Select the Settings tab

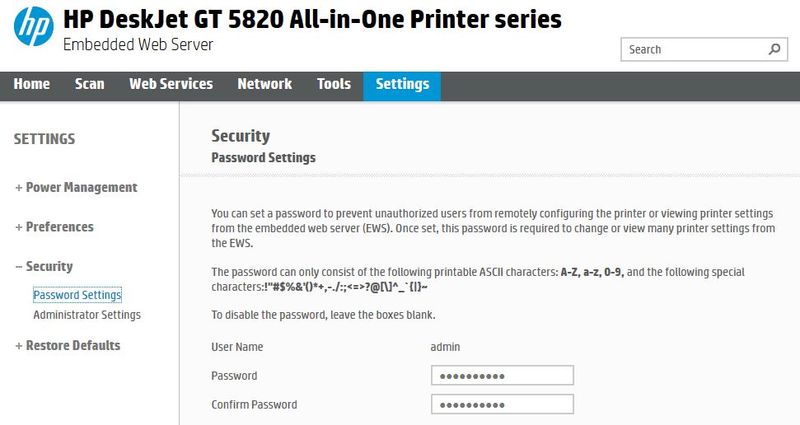coord(402,84)
